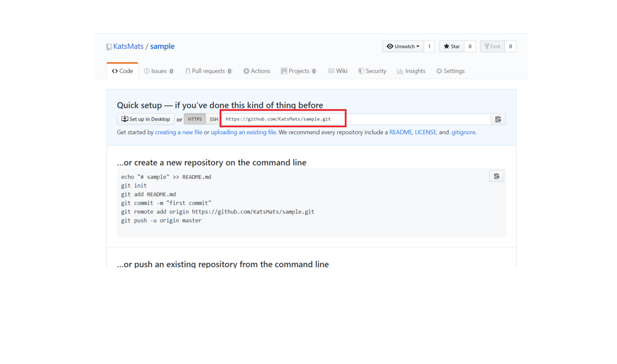Open the KatsMats user profile link
The width and height of the screenshot is (617, 364).
129,46
